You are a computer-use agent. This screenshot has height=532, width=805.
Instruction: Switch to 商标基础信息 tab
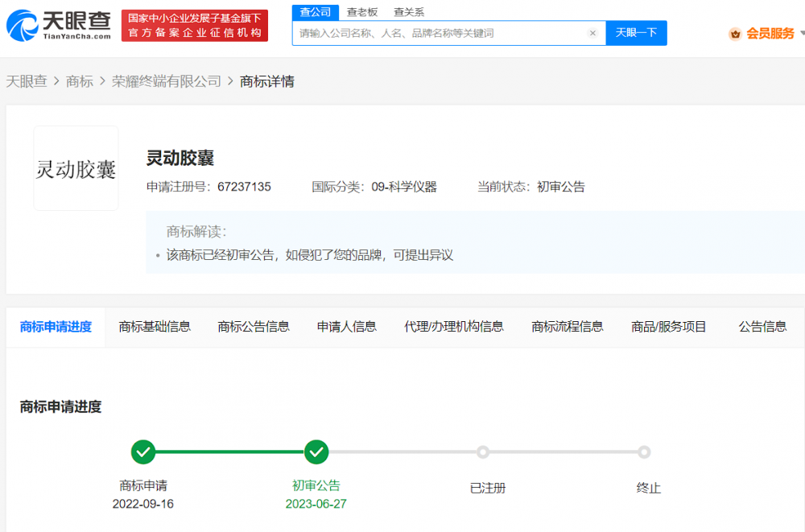click(x=155, y=327)
